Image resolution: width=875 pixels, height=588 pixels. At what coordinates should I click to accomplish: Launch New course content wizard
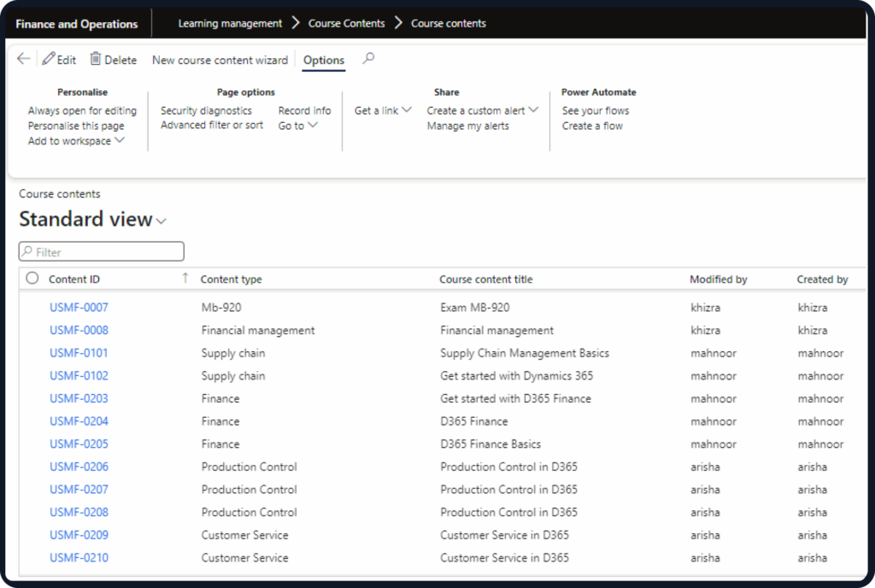220,60
